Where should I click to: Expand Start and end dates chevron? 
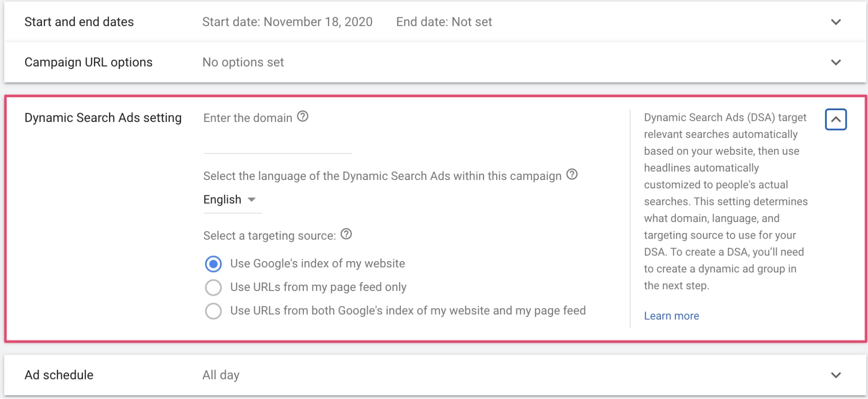[x=835, y=22]
